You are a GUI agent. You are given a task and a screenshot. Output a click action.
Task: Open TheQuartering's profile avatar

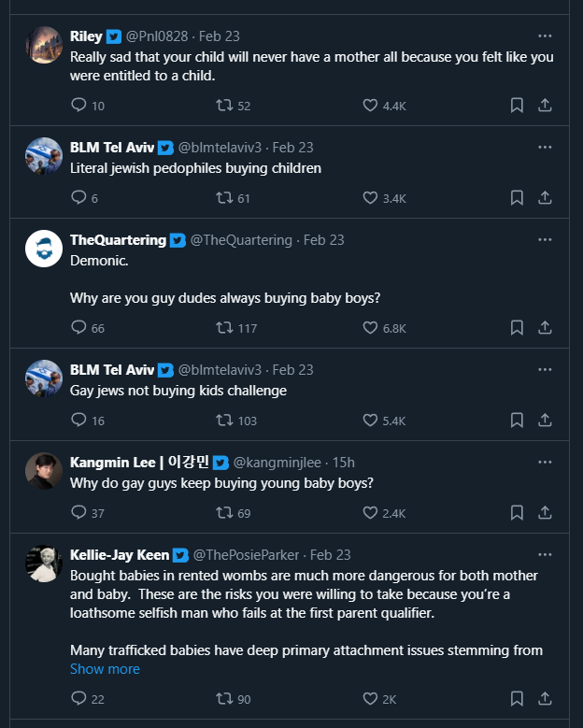click(44, 248)
